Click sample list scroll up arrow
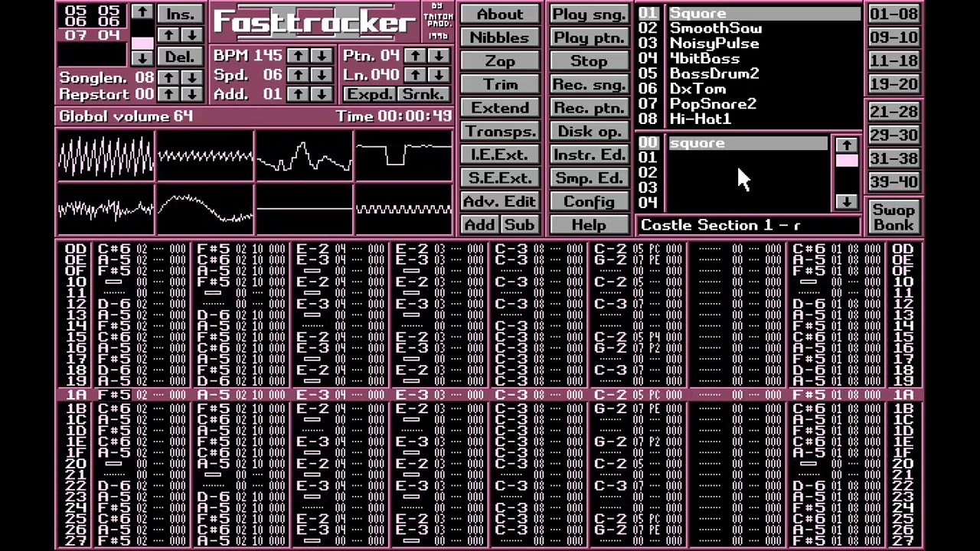Viewport: 980px width, 551px height. click(x=846, y=145)
